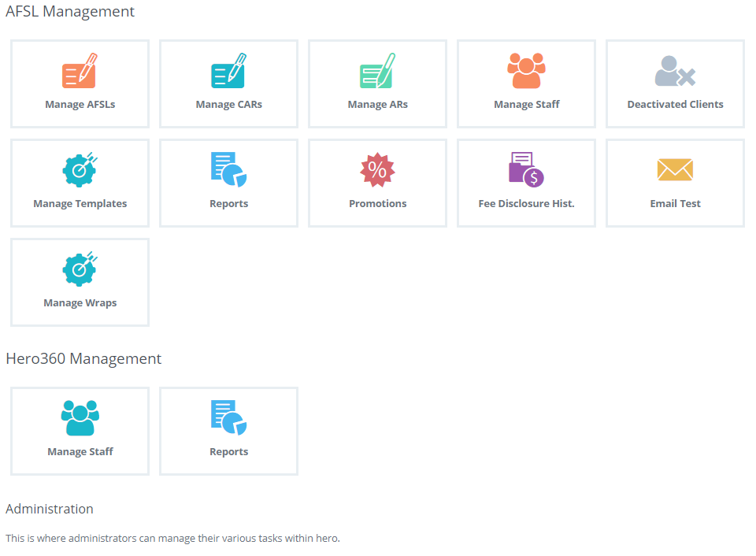Click the blue people icon under Hero360
Image resolution: width=756 pixels, height=556 pixels.
[80, 417]
